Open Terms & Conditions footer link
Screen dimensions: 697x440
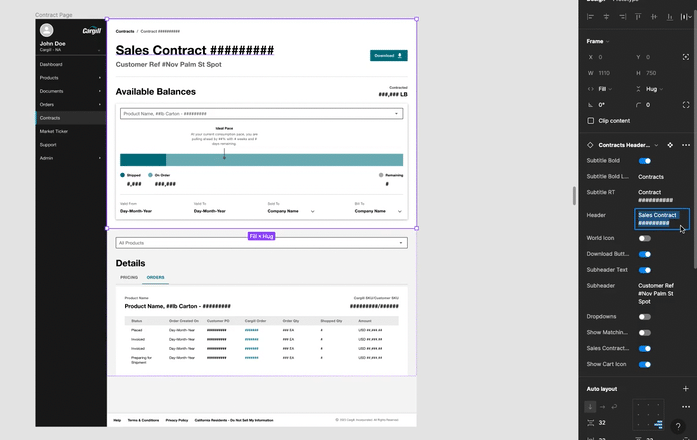[143, 420]
